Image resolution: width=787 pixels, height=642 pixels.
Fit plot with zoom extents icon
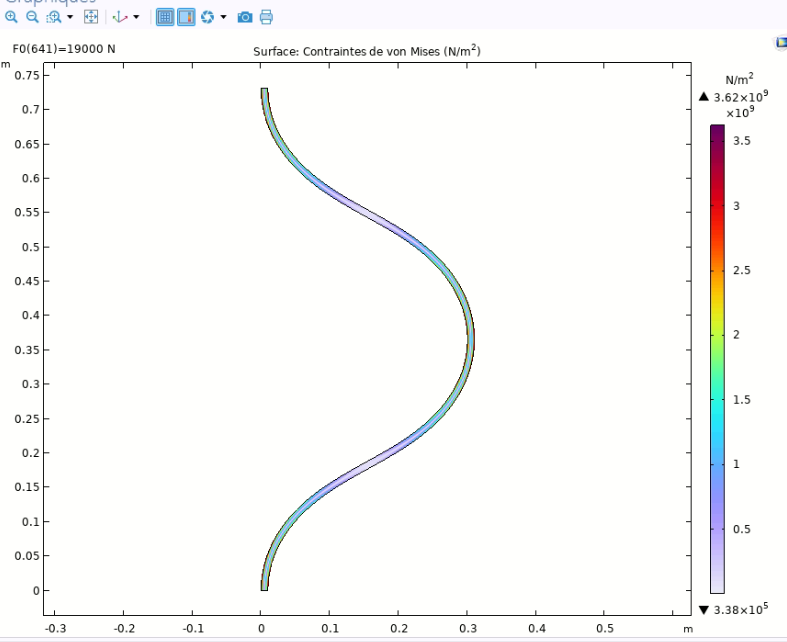[x=91, y=17]
